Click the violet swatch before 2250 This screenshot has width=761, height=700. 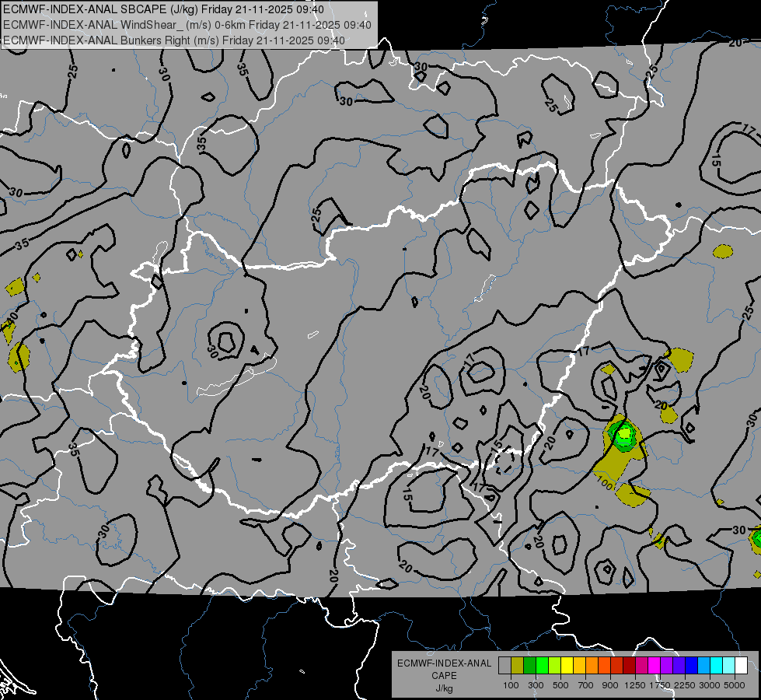click(679, 665)
